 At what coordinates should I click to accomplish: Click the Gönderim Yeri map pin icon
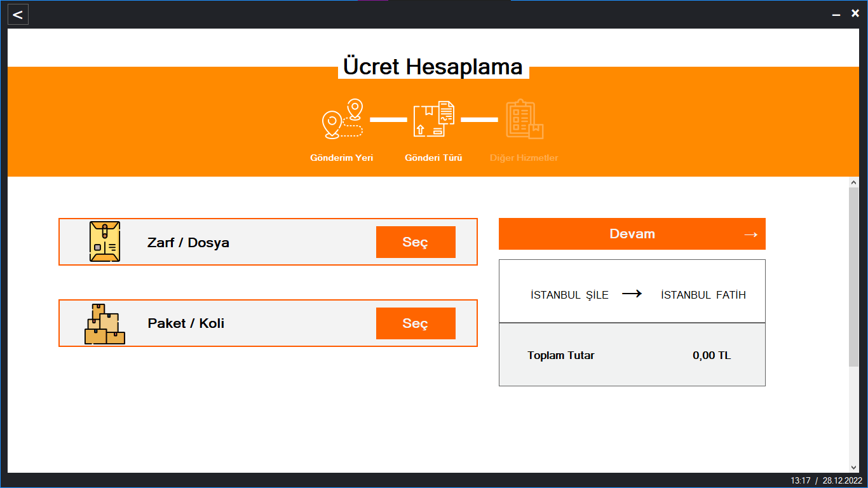[342, 119]
